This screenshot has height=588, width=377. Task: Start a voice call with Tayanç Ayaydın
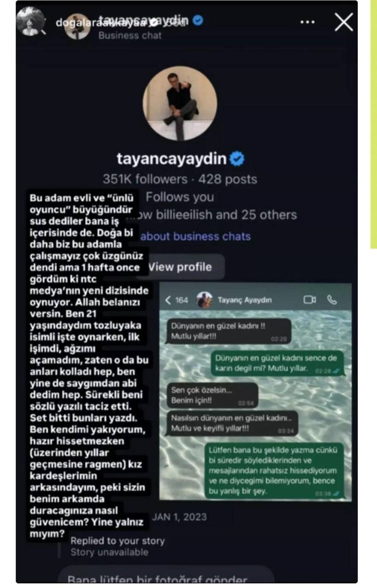332,300
